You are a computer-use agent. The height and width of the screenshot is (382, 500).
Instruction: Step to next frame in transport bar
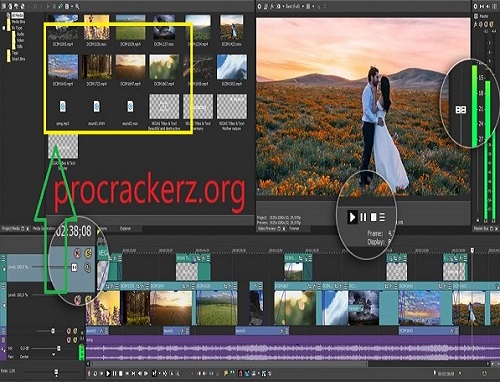(146, 374)
